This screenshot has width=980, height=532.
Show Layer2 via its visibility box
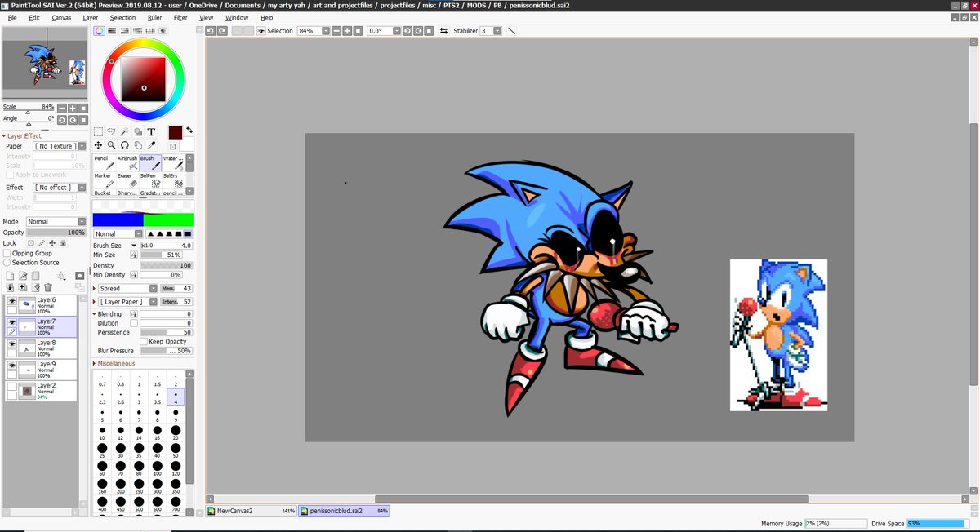click(11, 386)
